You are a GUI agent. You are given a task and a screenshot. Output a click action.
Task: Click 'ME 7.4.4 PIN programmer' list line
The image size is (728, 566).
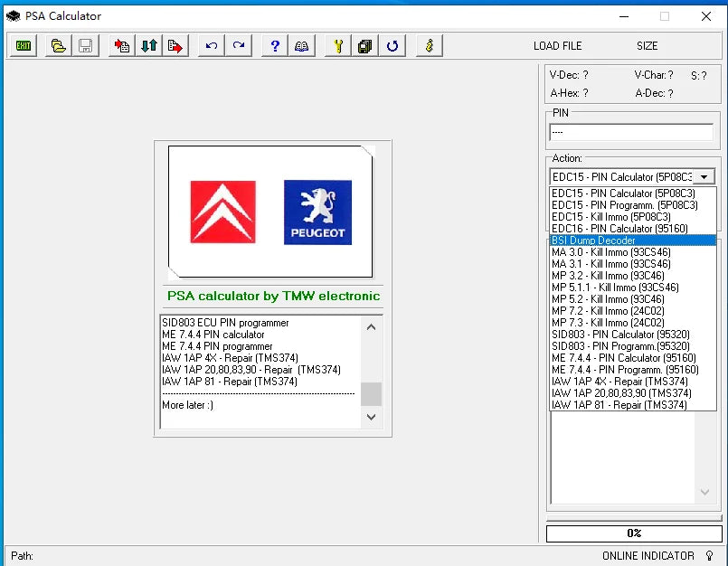(x=217, y=346)
